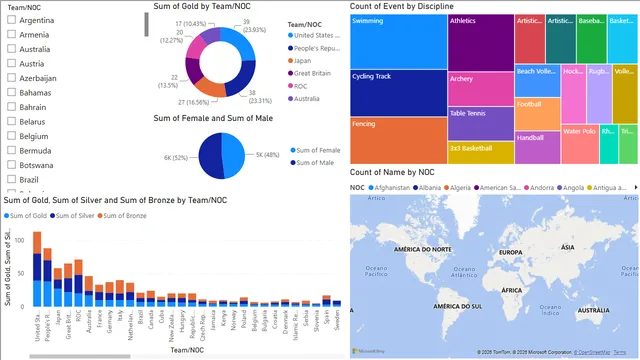Click the Count of Event by Discipline title

(402, 6)
